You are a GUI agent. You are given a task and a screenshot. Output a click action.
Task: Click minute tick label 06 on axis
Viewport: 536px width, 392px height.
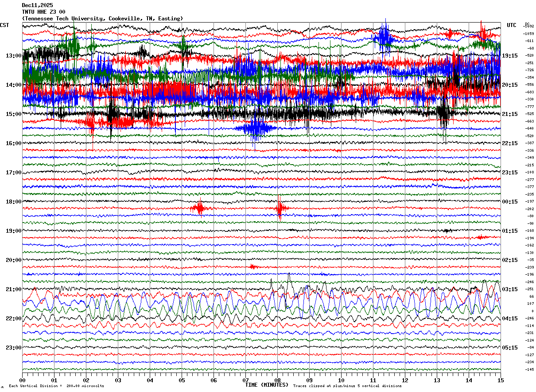click(x=214, y=380)
